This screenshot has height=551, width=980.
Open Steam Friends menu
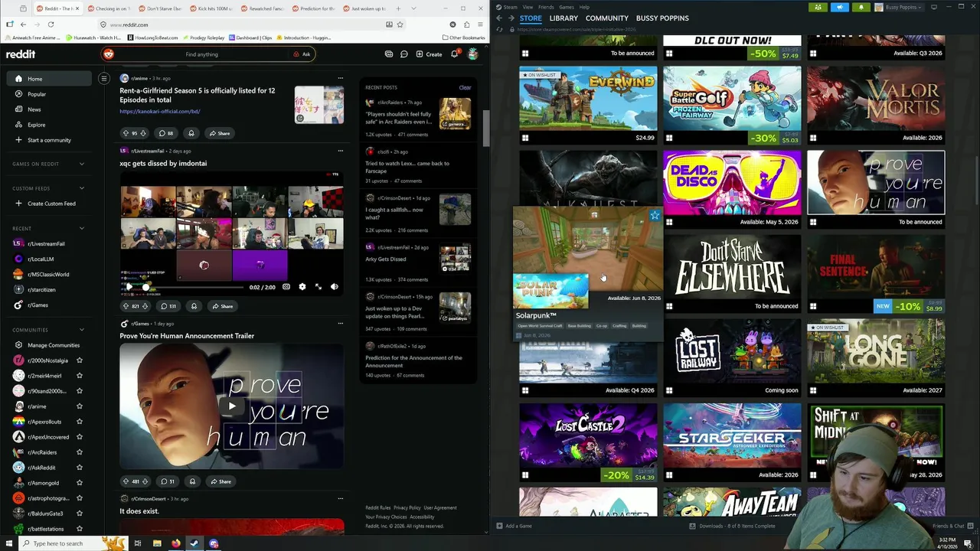[x=546, y=7]
